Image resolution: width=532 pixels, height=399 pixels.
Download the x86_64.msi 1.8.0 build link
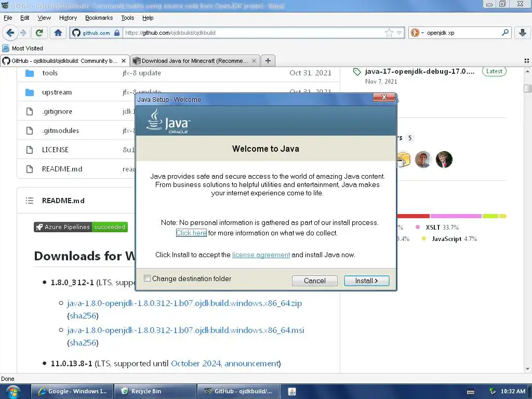pos(185,330)
